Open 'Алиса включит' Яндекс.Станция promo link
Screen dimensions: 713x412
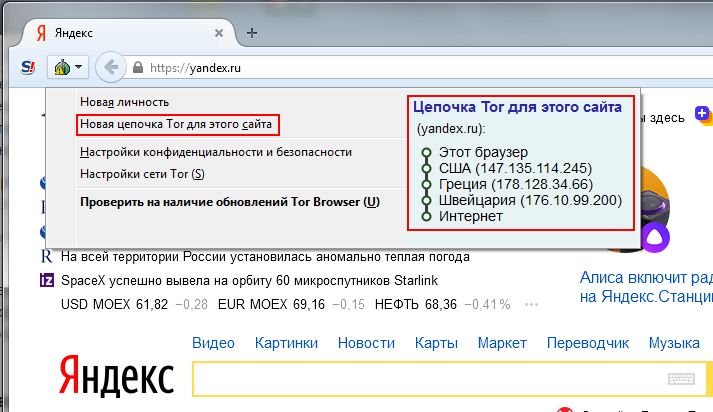tap(646, 287)
